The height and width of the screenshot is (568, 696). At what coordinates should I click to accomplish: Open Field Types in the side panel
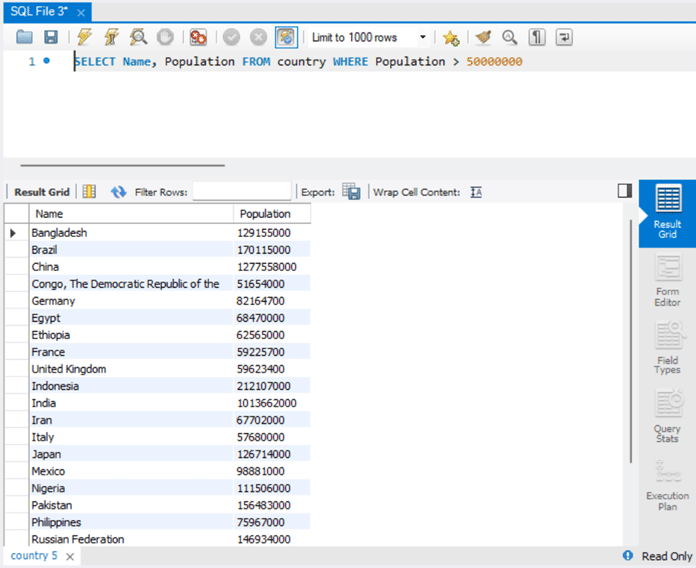tap(668, 348)
